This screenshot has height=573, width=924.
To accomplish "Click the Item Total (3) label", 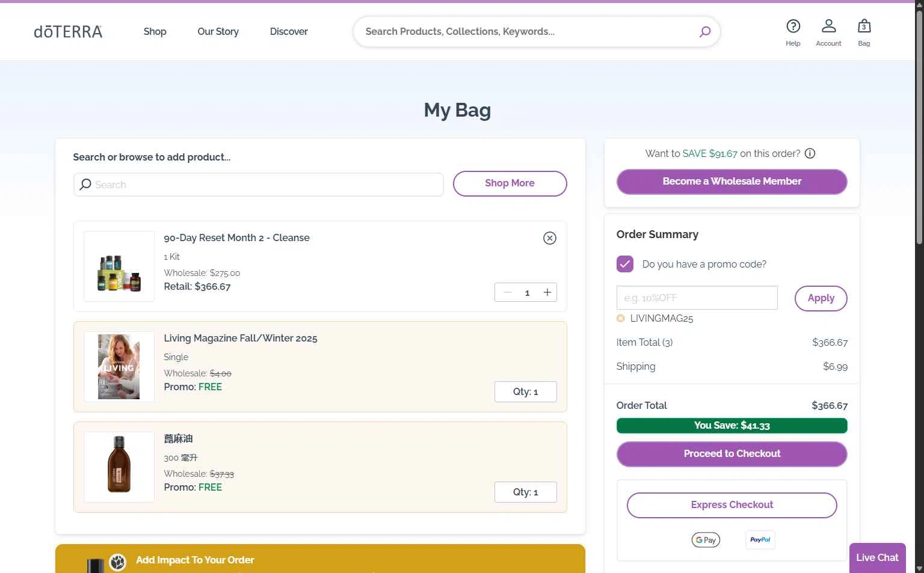I will (644, 343).
